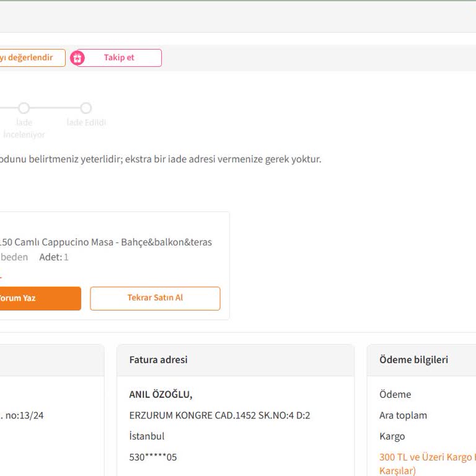Click the Fatura adresi card header

[159, 360]
